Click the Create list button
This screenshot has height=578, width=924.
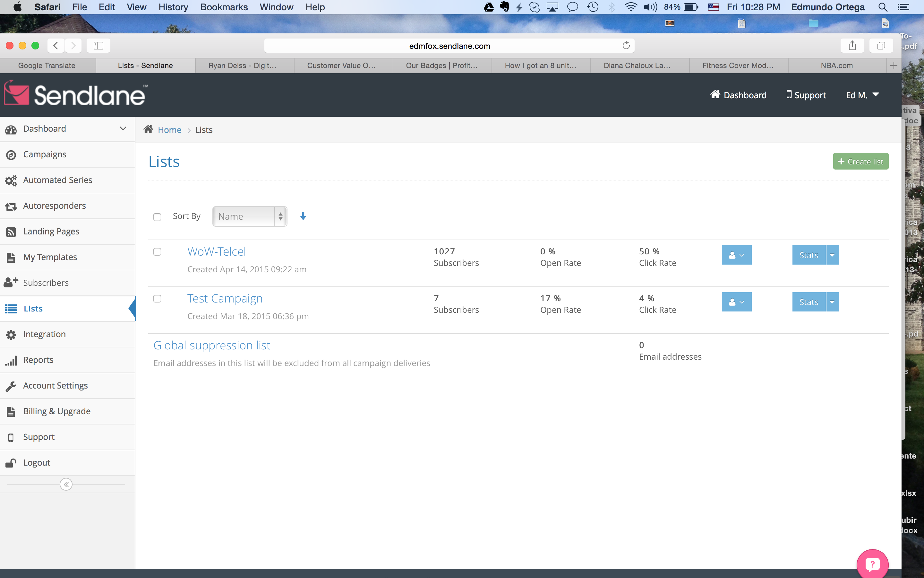pyautogui.click(x=860, y=162)
